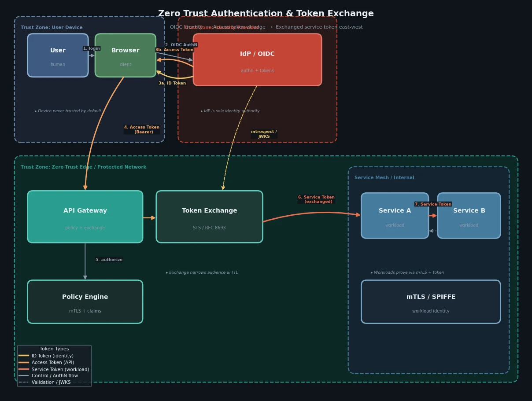Click 'IdP is sole identity authority' note
The width and height of the screenshot is (532, 401).
point(230,111)
